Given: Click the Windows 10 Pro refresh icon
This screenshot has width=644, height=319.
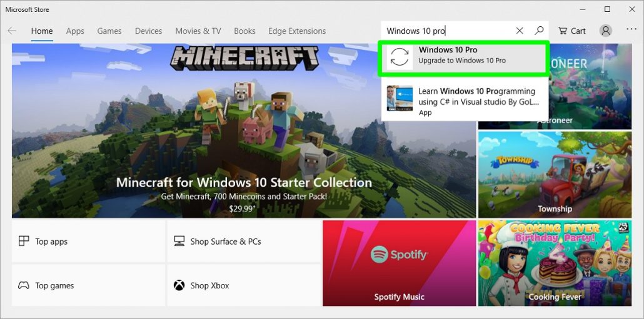Looking at the screenshot, I should (x=400, y=57).
